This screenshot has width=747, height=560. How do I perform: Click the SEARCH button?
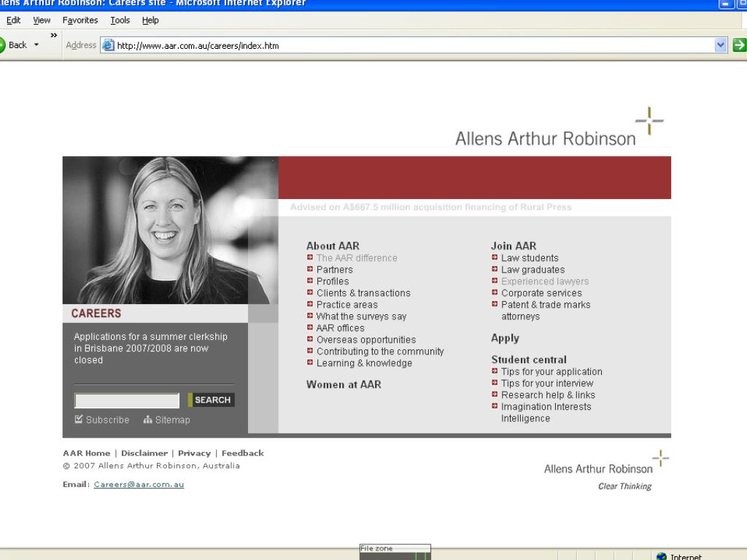(x=211, y=400)
